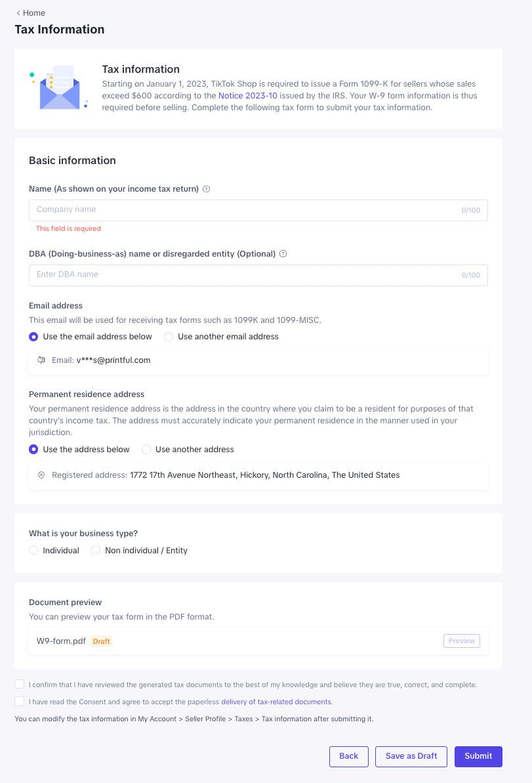Open "delivery of tax-related documents" link
Image resolution: width=532 pixels, height=783 pixels.
pyautogui.click(x=276, y=702)
